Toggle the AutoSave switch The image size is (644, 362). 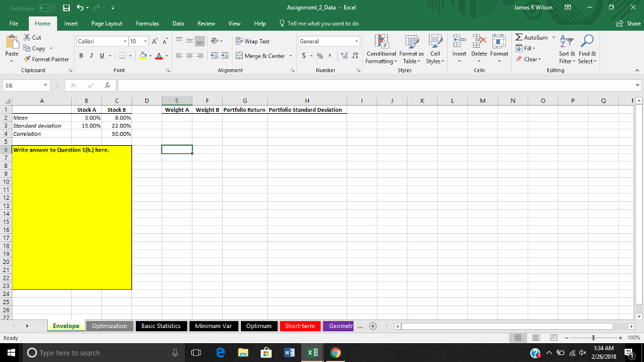click(47, 8)
